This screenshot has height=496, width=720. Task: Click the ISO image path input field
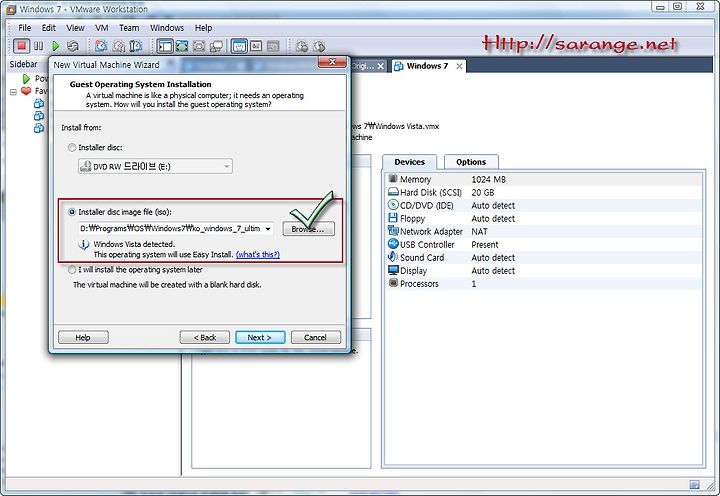tap(176, 228)
